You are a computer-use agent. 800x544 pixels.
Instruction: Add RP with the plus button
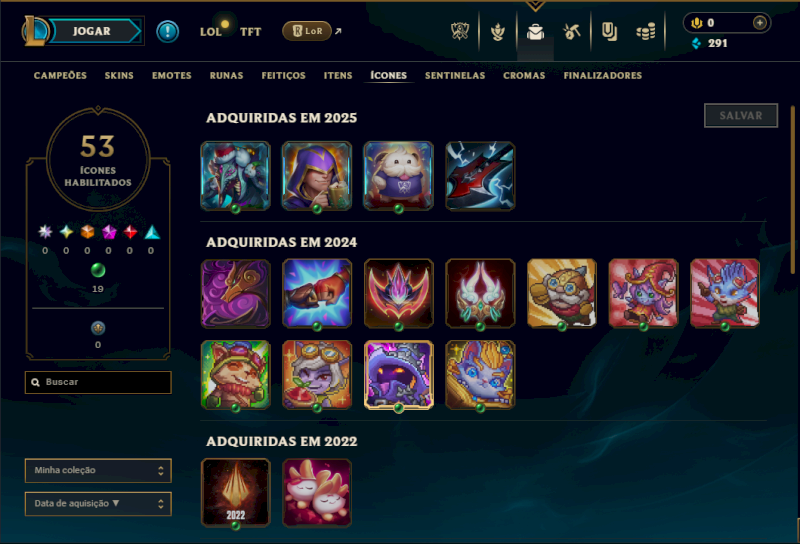pyautogui.click(x=760, y=22)
